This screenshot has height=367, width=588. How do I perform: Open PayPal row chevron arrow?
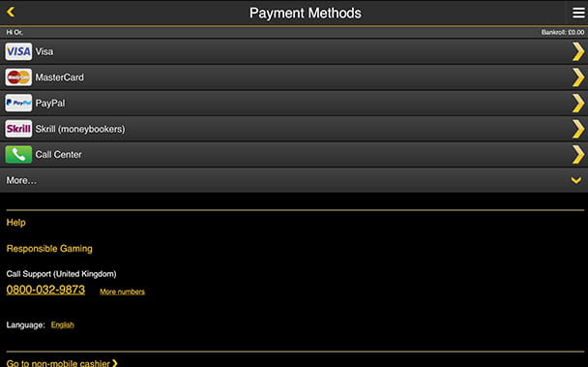(578, 103)
